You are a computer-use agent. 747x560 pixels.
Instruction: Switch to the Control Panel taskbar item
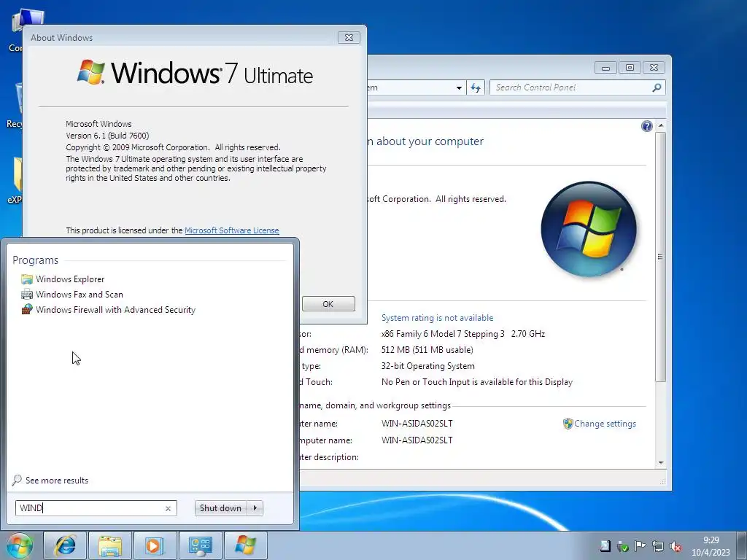tap(200, 545)
